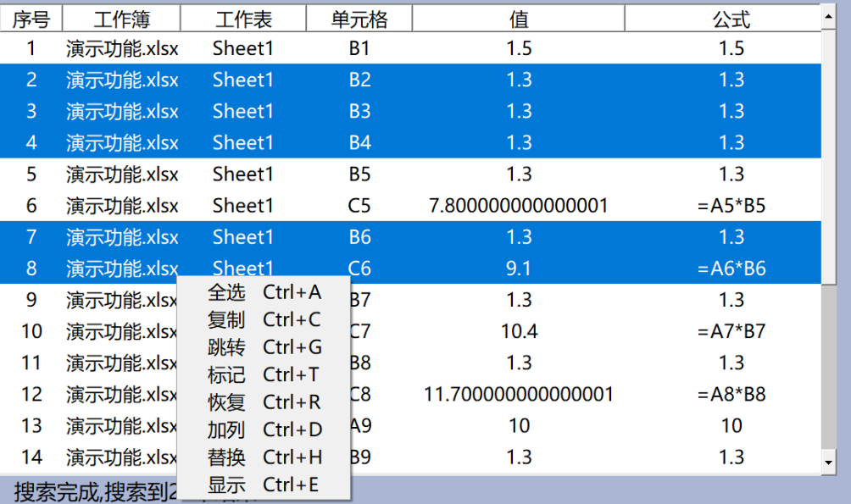Click 加列 Ctrl+D menu item
This screenshot has height=504, width=851.
[x=264, y=429]
